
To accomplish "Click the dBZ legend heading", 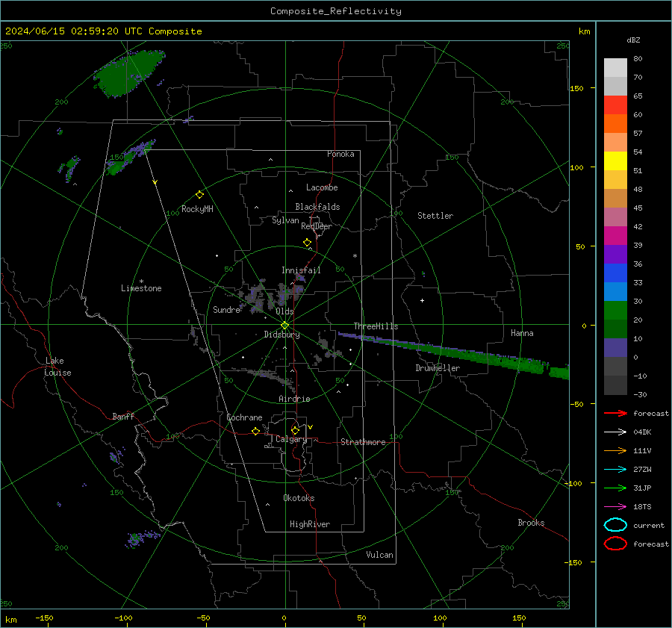I will [x=633, y=40].
